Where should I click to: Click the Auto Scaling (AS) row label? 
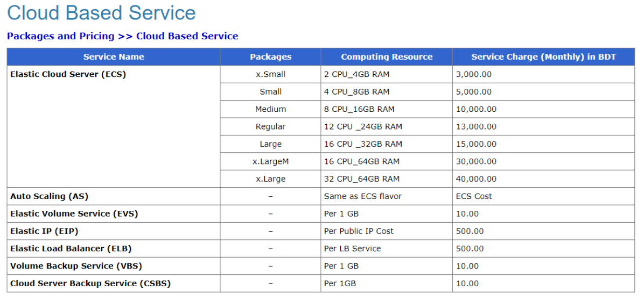49,196
